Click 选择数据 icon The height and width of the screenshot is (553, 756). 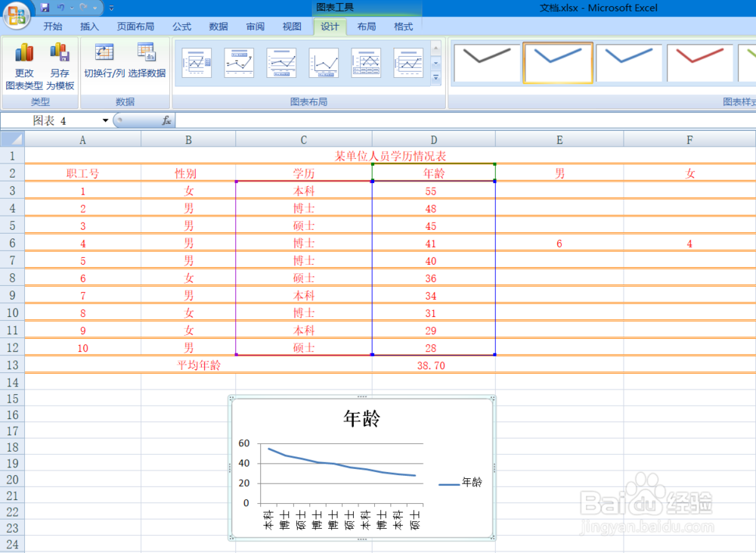147,52
